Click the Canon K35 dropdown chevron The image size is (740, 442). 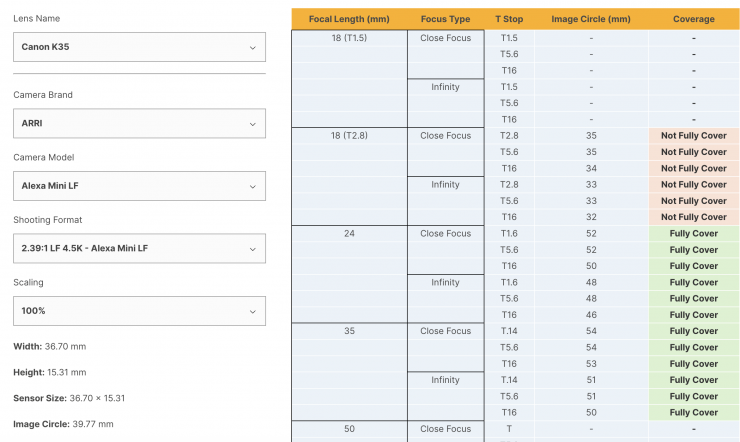click(251, 47)
